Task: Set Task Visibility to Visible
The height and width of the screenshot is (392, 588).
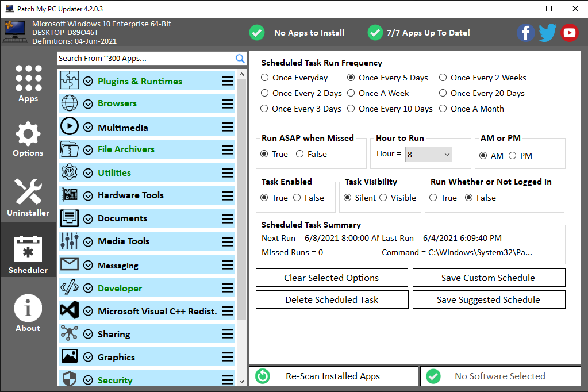Action: tap(384, 198)
